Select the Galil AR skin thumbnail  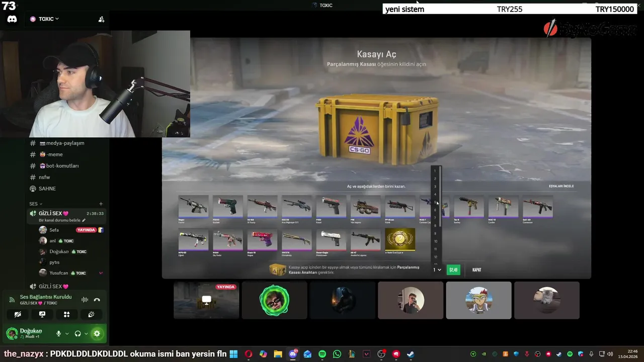(x=538, y=206)
